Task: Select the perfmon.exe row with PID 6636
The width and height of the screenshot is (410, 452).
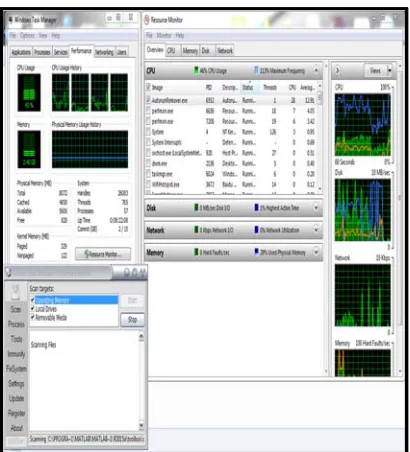Action: (232, 111)
